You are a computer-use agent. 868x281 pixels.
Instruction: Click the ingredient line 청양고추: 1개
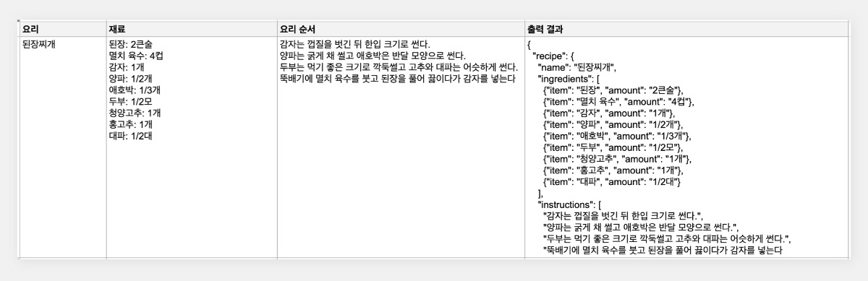(135, 113)
